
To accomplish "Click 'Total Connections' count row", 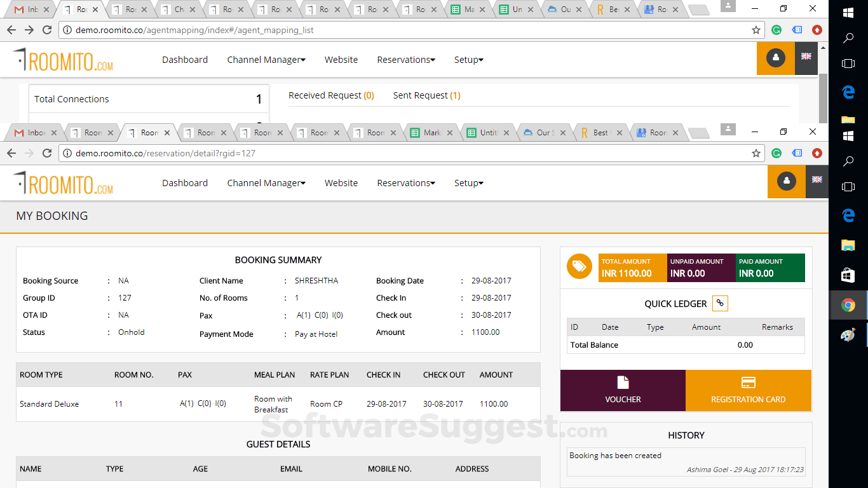I will coord(149,99).
